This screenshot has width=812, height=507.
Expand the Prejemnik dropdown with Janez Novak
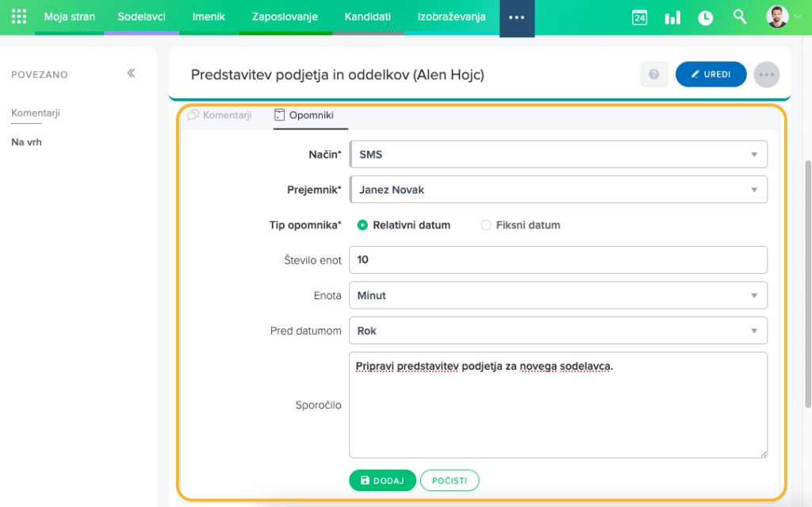(x=558, y=190)
